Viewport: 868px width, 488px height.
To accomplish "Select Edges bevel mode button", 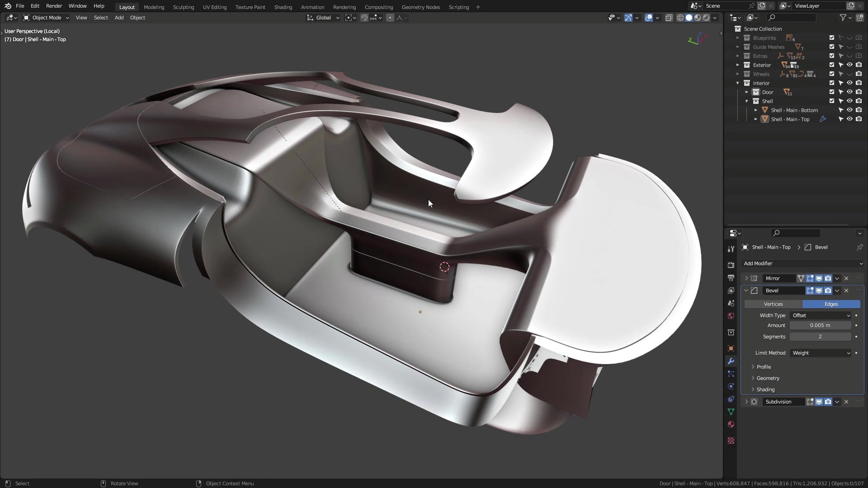I will tap(831, 304).
